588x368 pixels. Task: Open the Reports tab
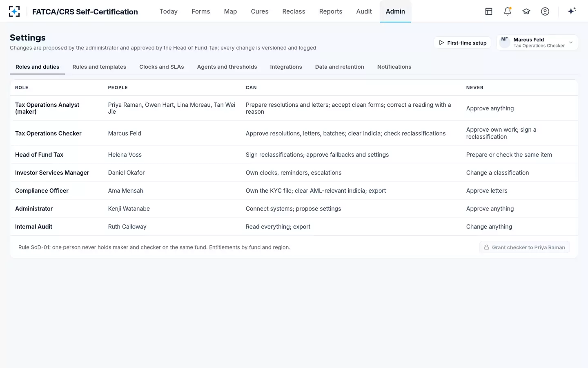pos(331,11)
